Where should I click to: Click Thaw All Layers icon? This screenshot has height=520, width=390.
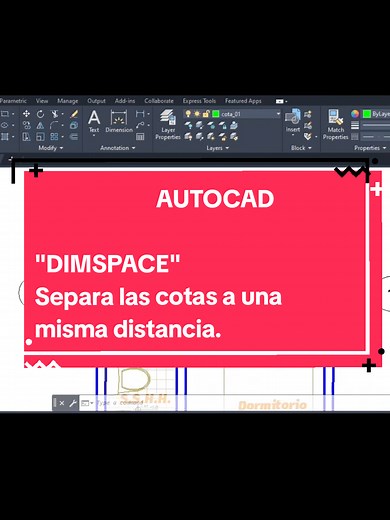[211, 136]
